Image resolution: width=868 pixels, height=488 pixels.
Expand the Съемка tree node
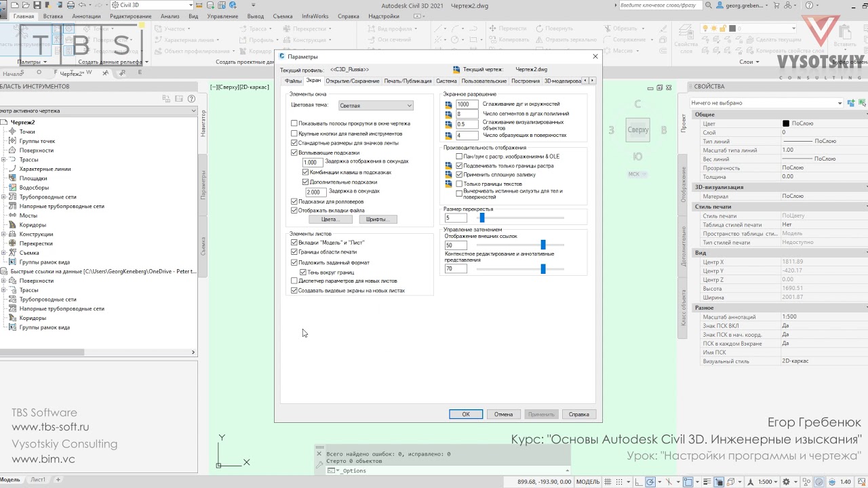(4, 253)
